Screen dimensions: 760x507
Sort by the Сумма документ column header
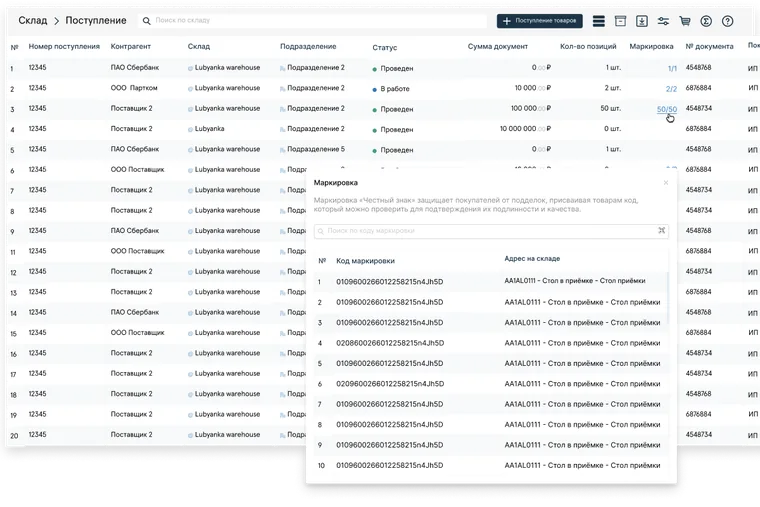tap(498, 47)
